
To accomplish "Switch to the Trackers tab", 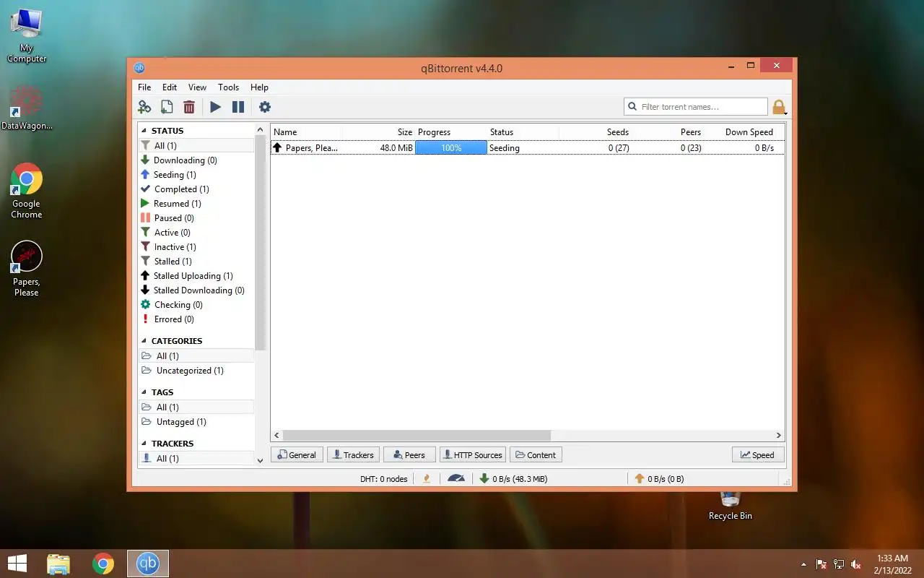I will [353, 455].
